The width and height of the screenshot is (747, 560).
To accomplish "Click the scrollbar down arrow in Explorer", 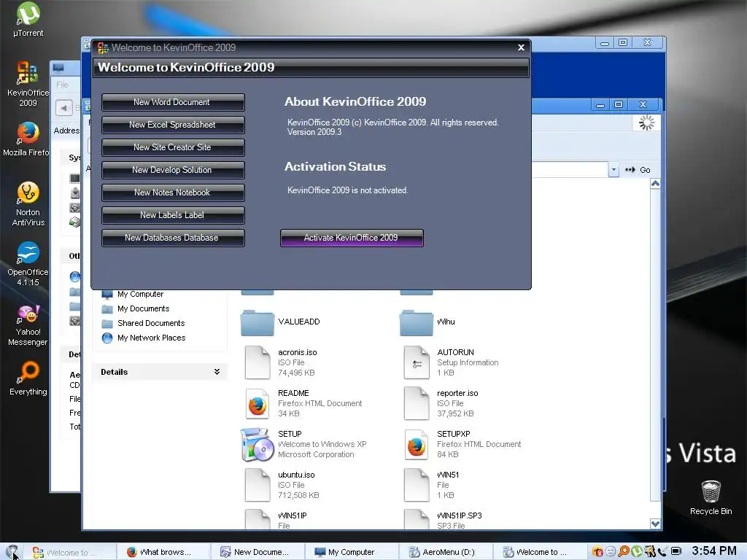I will (x=656, y=524).
